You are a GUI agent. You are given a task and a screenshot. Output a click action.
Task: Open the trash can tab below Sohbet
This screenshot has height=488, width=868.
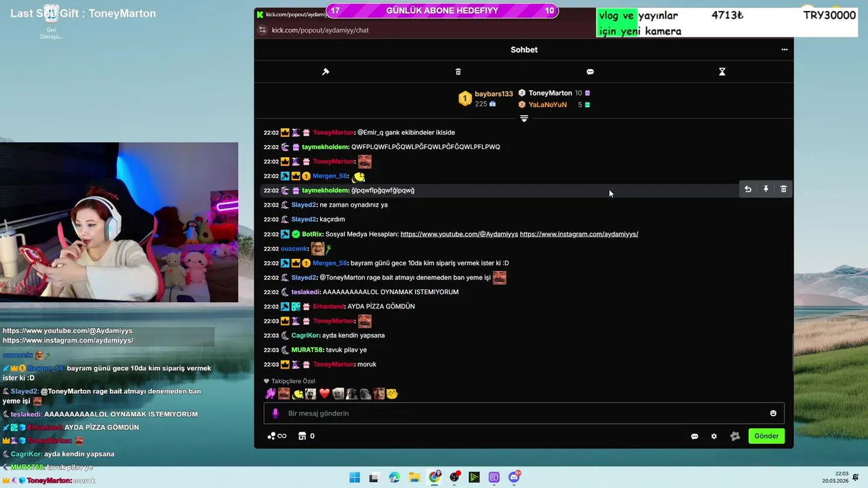pyautogui.click(x=458, y=72)
